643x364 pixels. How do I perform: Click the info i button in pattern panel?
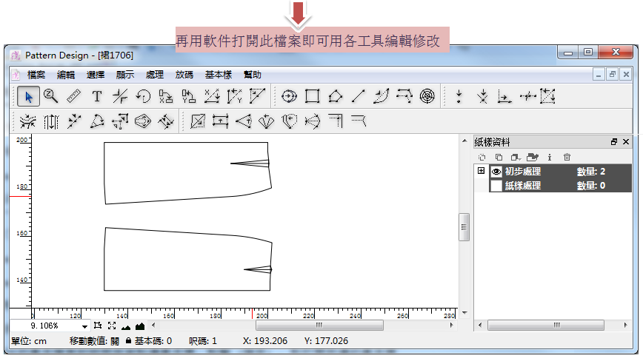[550, 157]
